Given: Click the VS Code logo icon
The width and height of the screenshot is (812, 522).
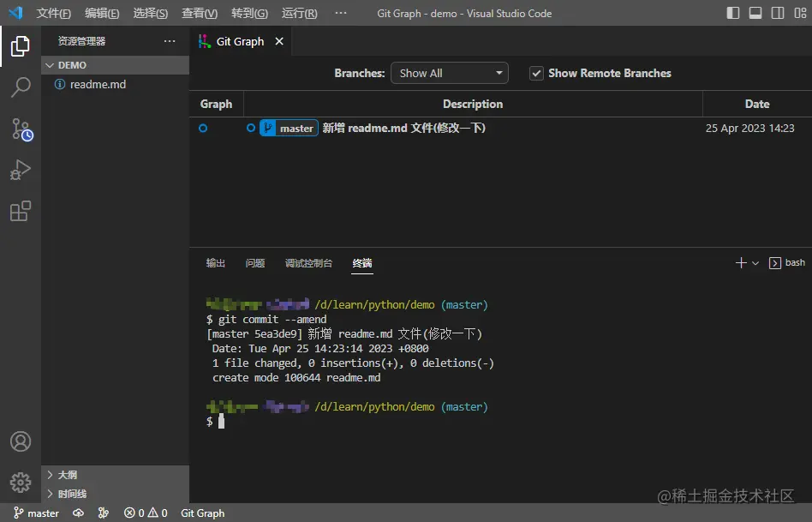Looking at the screenshot, I should tap(15, 13).
